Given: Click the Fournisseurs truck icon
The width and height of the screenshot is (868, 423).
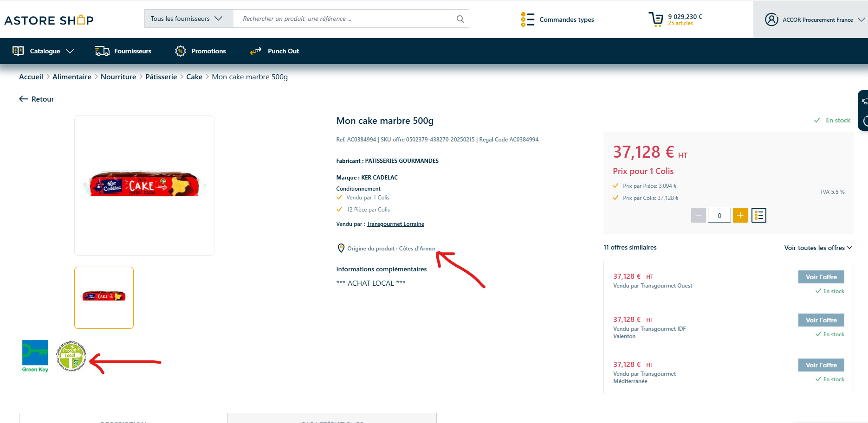Looking at the screenshot, I should [x=102, y=51].
